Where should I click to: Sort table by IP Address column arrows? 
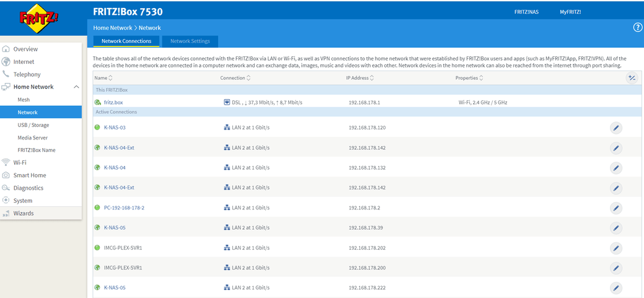pos(372,78)
